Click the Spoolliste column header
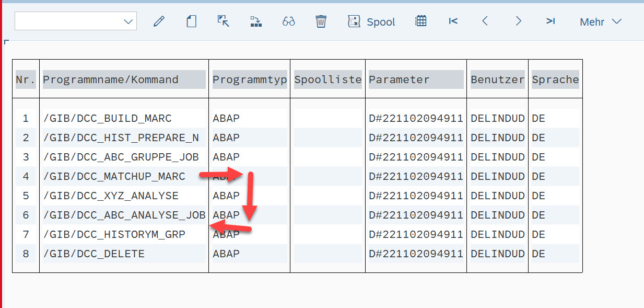This screenshot has width=644, height=308. tap(327, 79)
